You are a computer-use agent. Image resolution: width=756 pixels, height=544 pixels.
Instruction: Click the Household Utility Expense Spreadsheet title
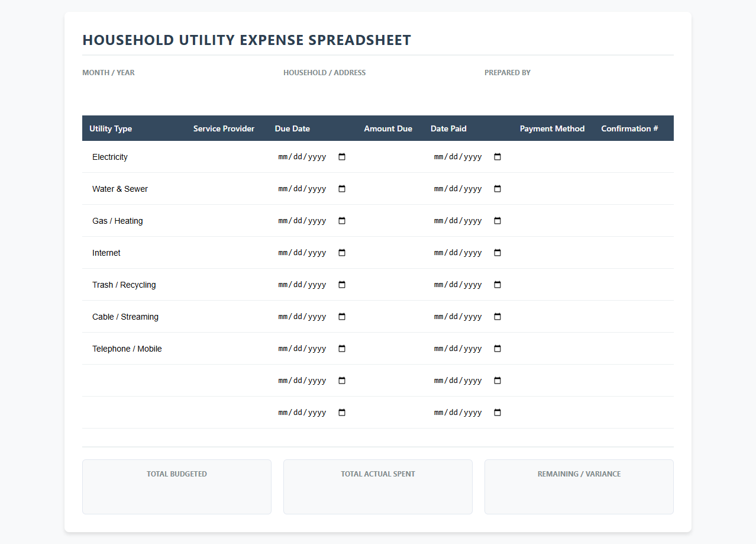click(247, 40)
